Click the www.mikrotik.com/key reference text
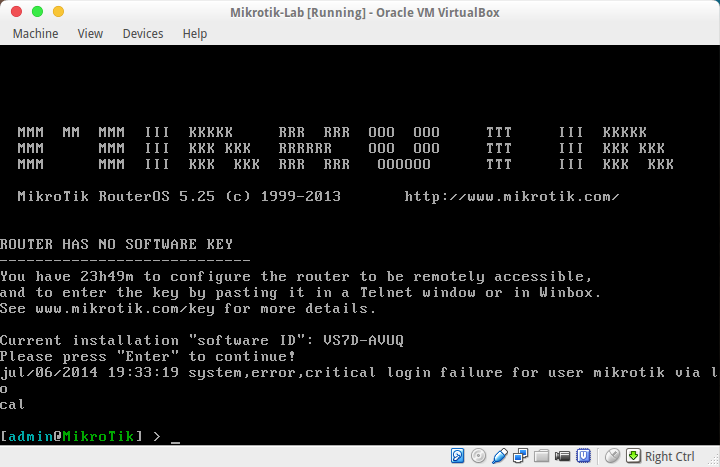Image resolution: width=720 pixels, height=467 pixels. pyautogui.click(x=125, y=309)
